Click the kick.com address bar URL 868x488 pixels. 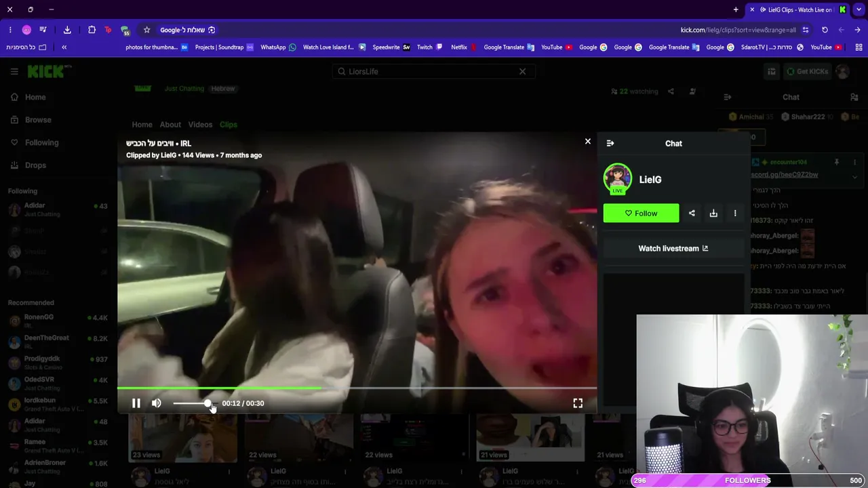point(738,30)
